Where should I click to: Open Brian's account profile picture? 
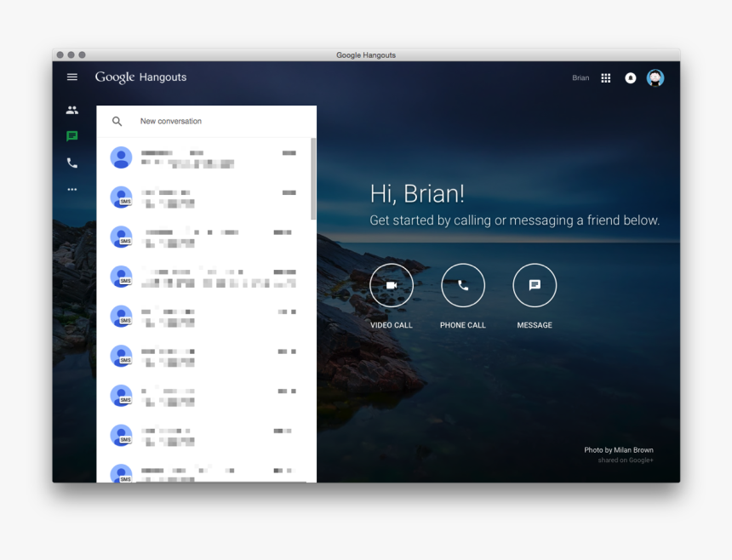coord(655,78)
